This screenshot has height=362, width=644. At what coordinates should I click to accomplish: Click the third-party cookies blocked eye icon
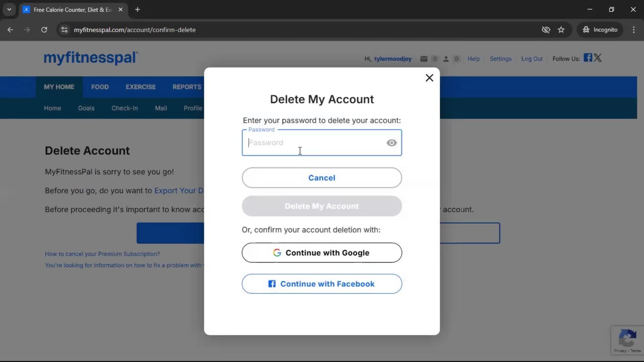(x=546, y=30)
